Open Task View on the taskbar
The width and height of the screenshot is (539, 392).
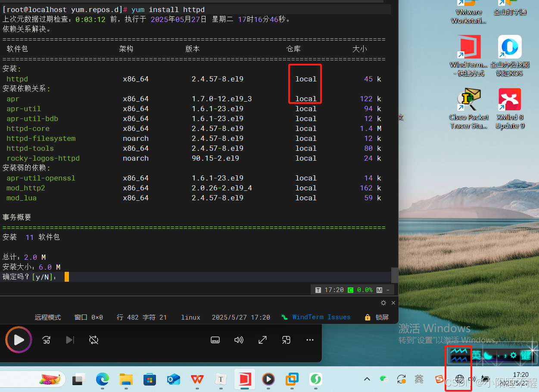pos(78,379)
